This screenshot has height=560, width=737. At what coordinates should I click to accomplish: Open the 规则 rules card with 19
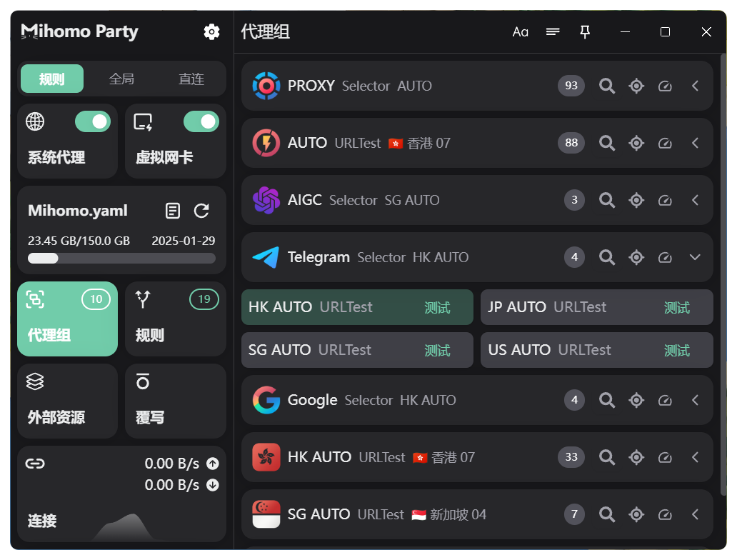coord(175,319)
